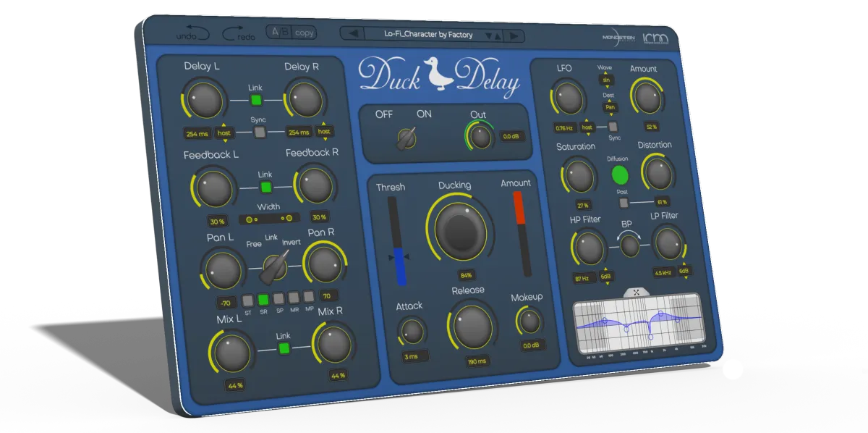Click the Delay L knob
The image size is (868, 433).
pos(204,99)
